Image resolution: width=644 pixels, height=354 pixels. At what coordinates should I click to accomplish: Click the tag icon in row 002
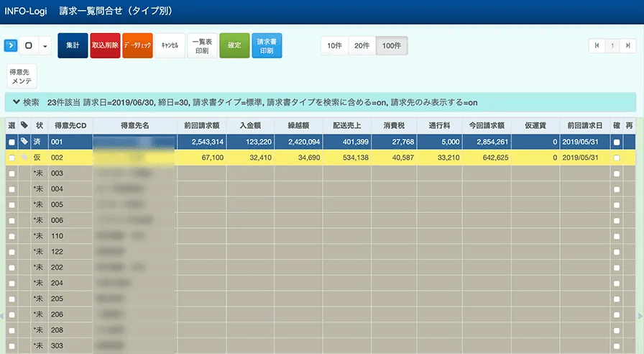click(x=24, y=158)
